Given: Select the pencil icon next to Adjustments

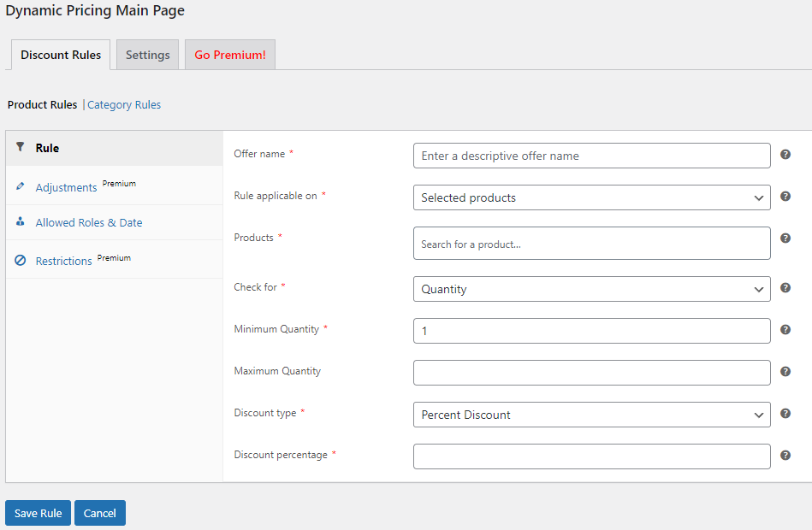Looking at the screenshot, I should [21, 185].
